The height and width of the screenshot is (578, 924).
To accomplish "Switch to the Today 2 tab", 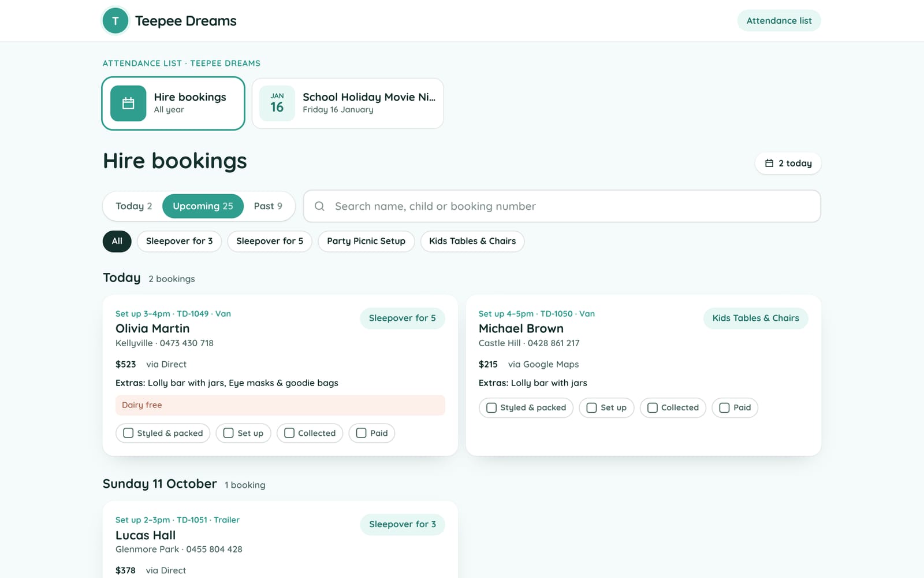I will click(134, 206).
